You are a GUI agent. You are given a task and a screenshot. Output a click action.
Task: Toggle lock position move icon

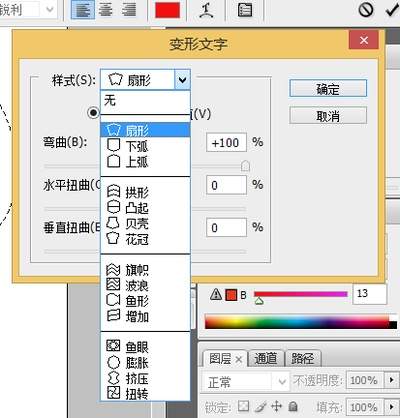(277, 406)
